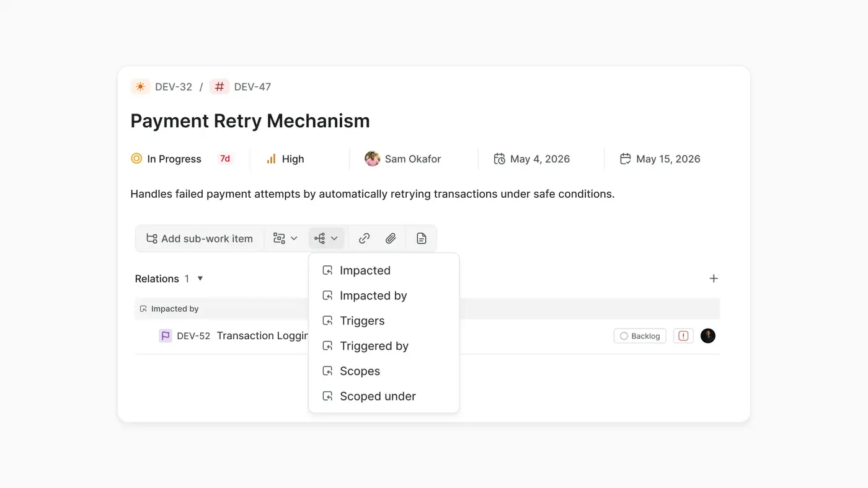Image resolution: width=868 pixels, height=488 pixels.
Task: Change the High priority setting
Action: (285, 159)
